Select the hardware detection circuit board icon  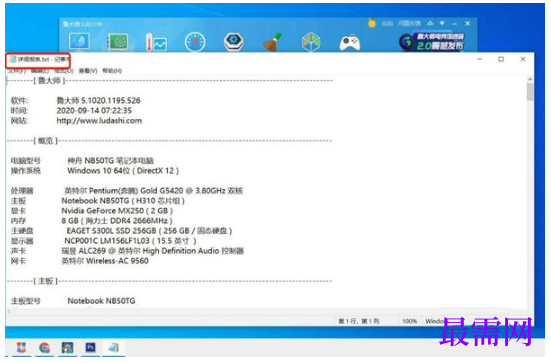pyautogui.click(x=118, y=42)
